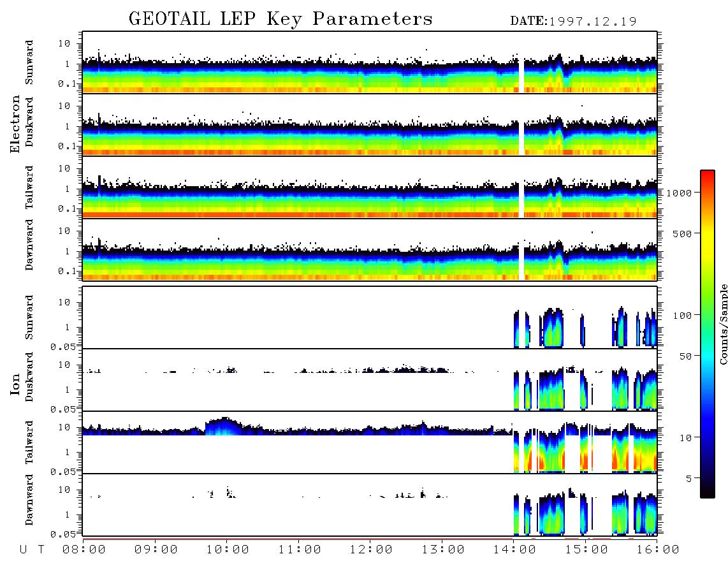Click the 0.05 tick of Ion Dawnward axis

(62, 534)
